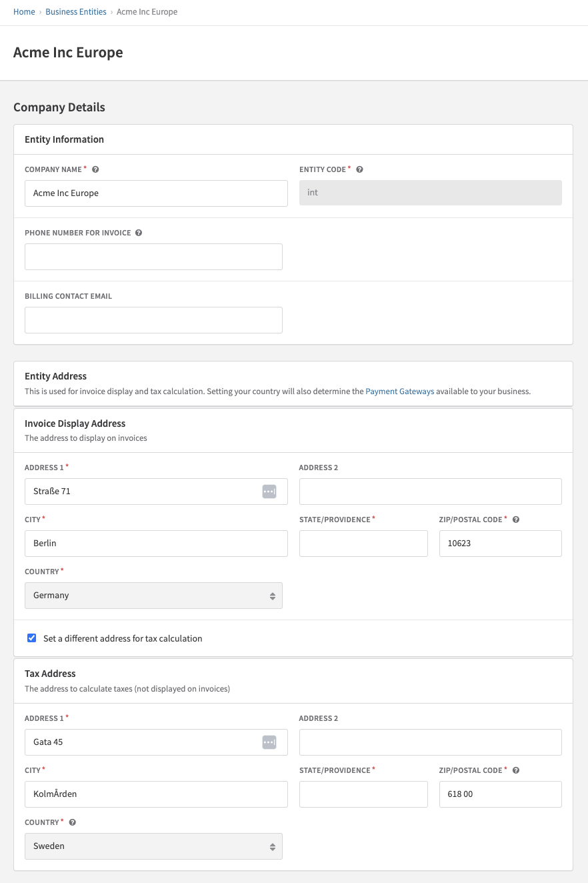Click the Company Name help icon

[95, 169]
